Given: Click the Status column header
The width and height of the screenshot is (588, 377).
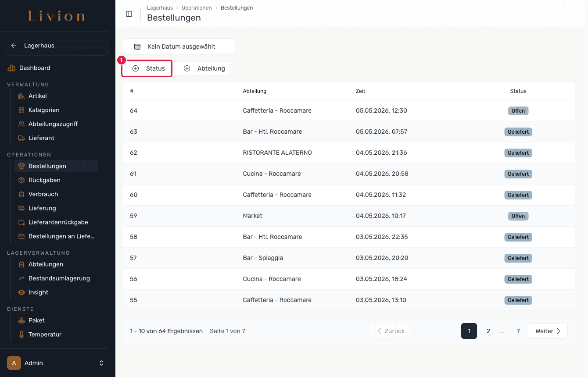Looking at the screenshot, I should click(518, 91).
